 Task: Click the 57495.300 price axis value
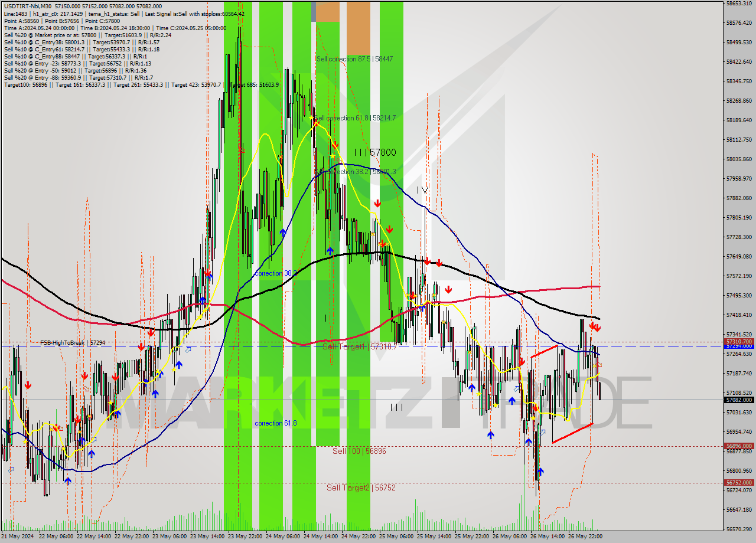[738, 295]
